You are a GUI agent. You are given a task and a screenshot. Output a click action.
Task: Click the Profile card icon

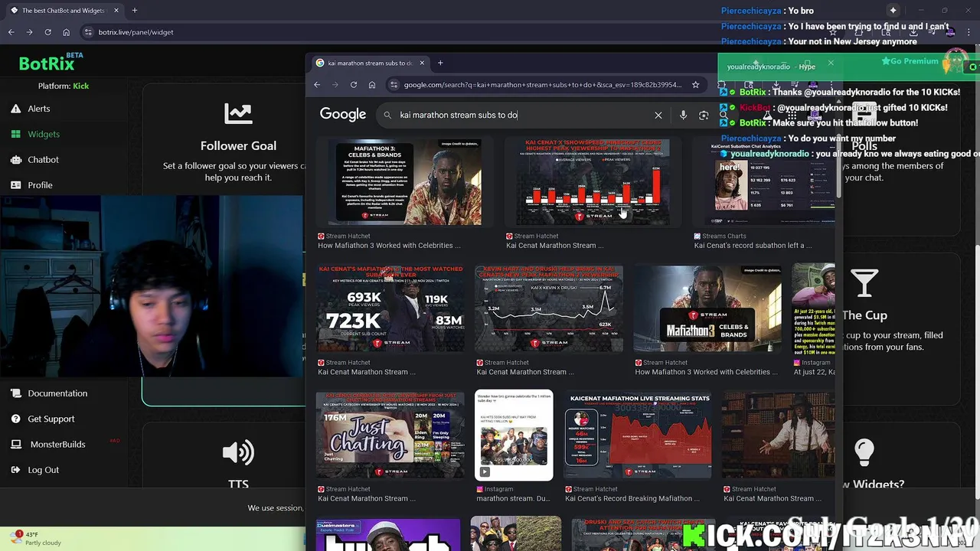(15, 184)
